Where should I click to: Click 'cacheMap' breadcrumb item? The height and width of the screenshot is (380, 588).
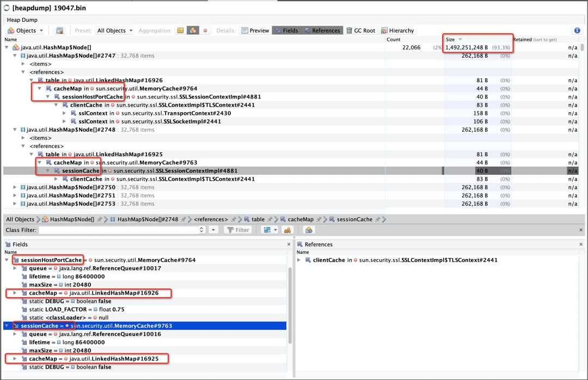[301, 219]
